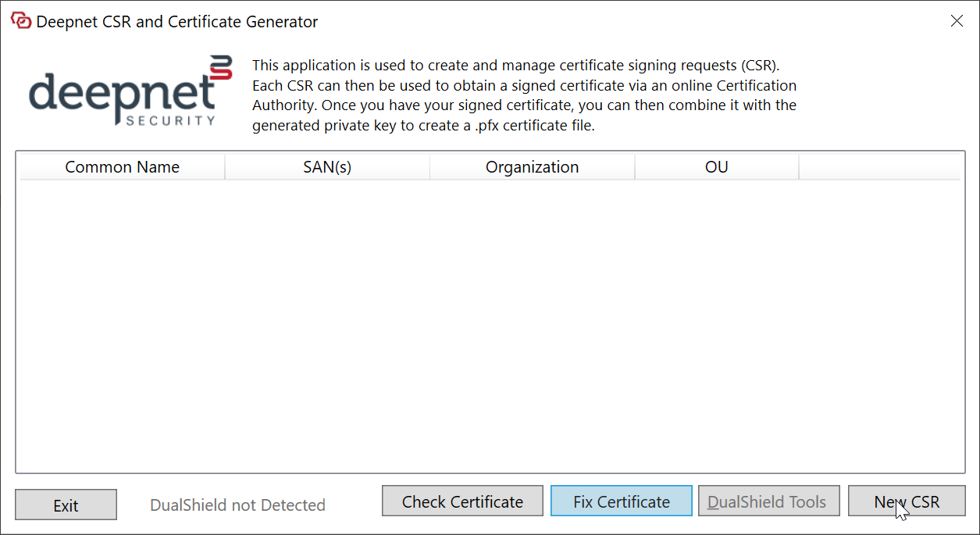
Task: Click the Fix Certificate button
Action: pos(622,501)
